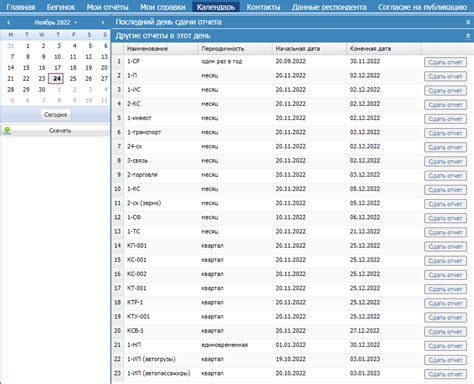
Task: Switch to Мои отчёты tab
Action: tap(107, 7)
